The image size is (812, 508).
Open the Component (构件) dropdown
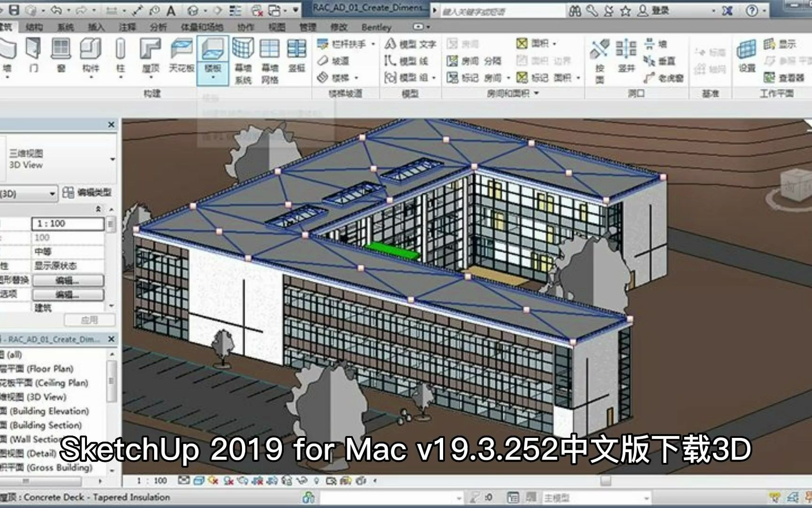pos(91,76)
